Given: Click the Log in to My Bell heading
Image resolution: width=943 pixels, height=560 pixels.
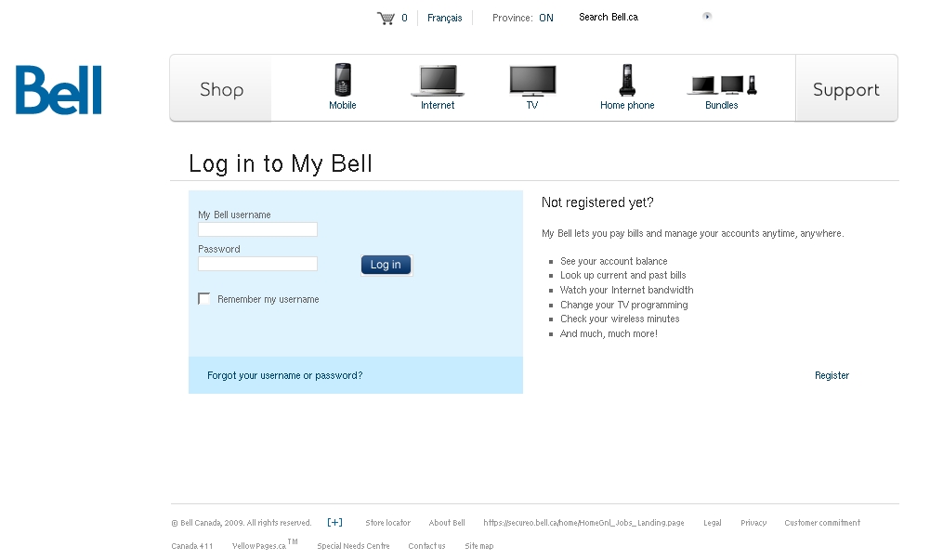Looking at the screenshot, I should (x=281, y=163).
